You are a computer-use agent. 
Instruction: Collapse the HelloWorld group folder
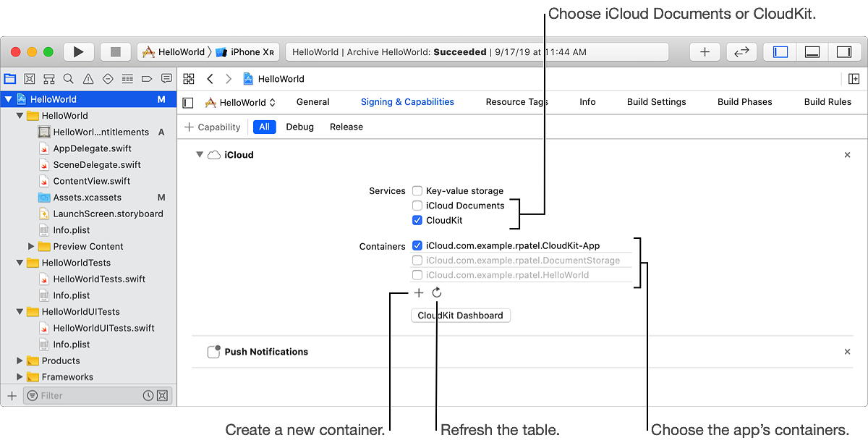[20, 116]
